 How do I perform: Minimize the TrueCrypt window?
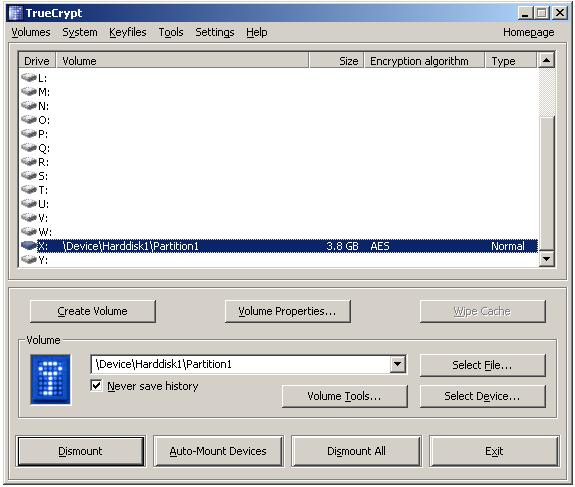[x=525, y=13]
